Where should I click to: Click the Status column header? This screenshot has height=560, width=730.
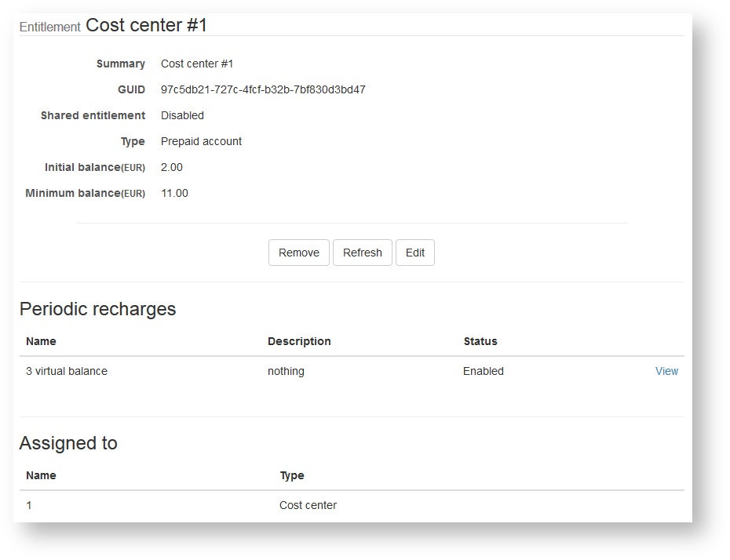480,341
